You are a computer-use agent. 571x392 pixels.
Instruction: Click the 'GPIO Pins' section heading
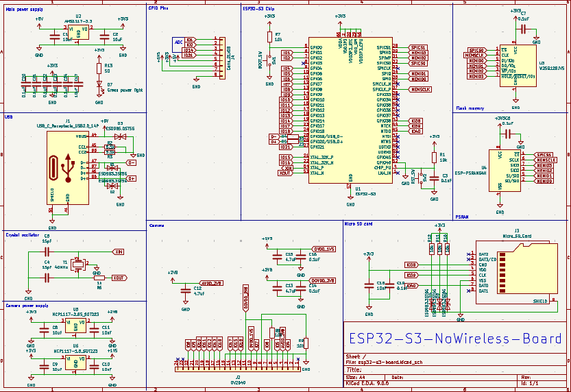158,8
